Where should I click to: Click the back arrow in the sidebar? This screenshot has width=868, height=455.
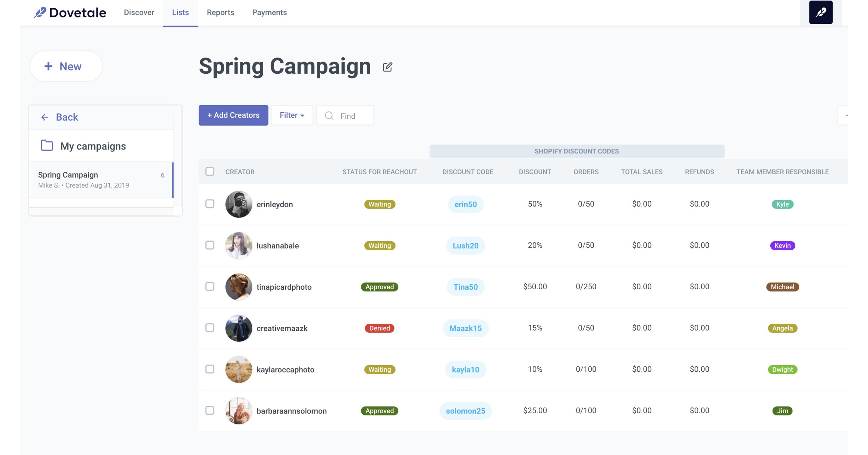pos(45,117)
